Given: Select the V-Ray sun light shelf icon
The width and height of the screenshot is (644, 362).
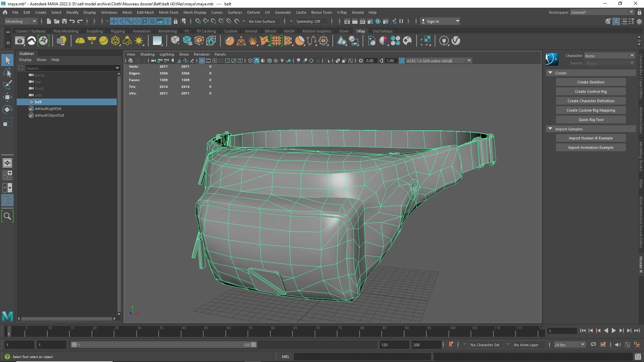Looking at the screenshot, I should 139,41.
